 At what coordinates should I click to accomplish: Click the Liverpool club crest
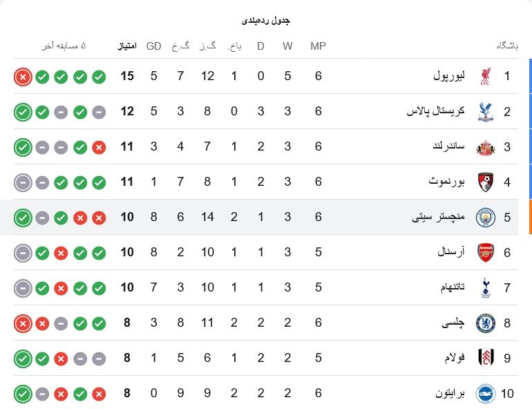coord(486,76)
